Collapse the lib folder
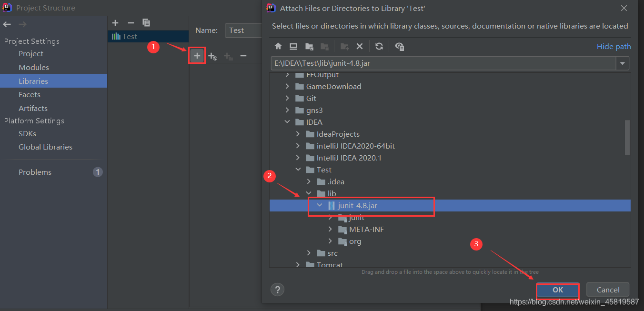Screen dimensions: 644x311 point(309,193)
